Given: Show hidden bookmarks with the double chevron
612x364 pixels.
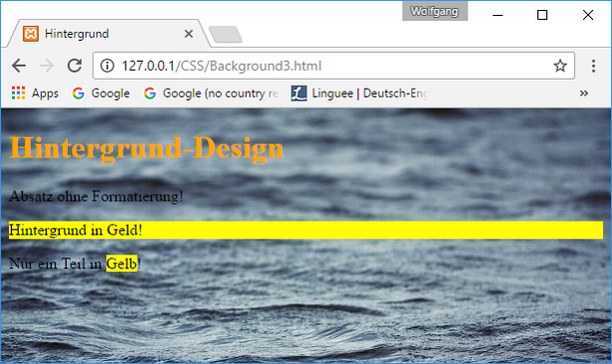Looking at the screenshot, I should click(583, 93).
